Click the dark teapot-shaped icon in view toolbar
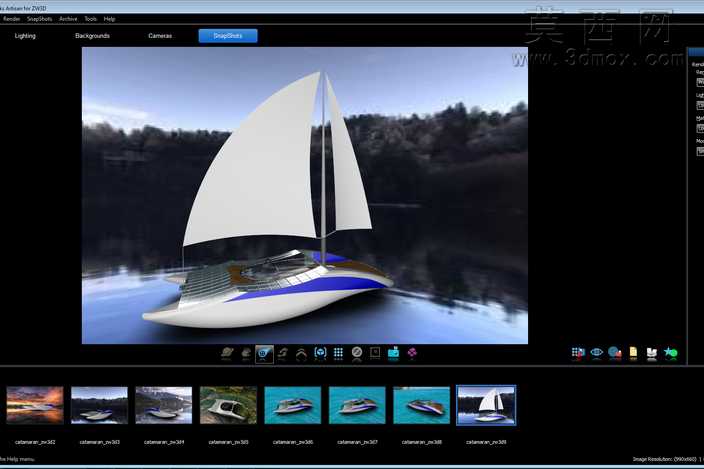Screen dimensions: 704x469 (246, 353)
